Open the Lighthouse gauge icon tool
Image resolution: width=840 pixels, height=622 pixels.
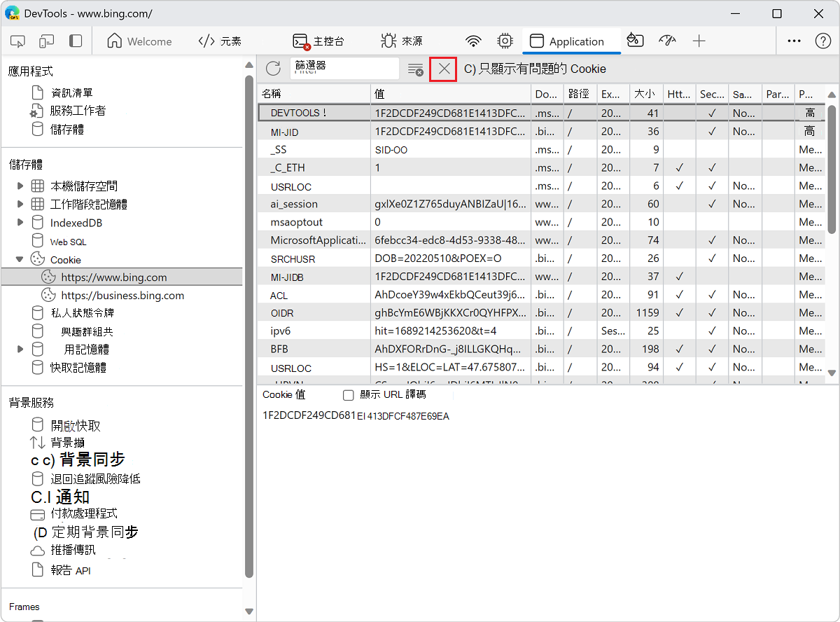click(667, 41)
